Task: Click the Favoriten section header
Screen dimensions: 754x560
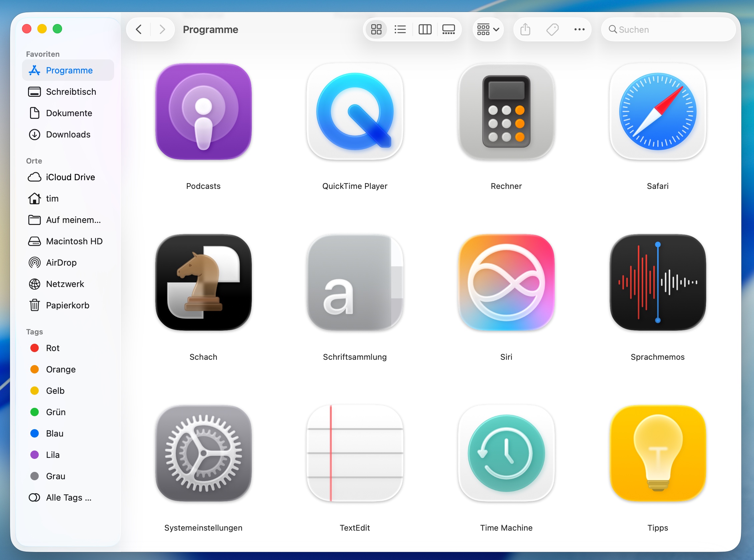Action: (43, 54)
